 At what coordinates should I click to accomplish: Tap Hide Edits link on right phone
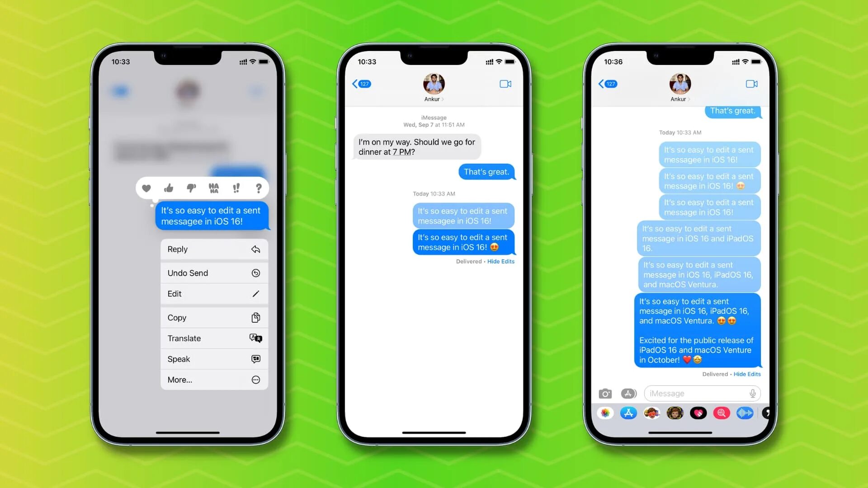click(746, 374)
